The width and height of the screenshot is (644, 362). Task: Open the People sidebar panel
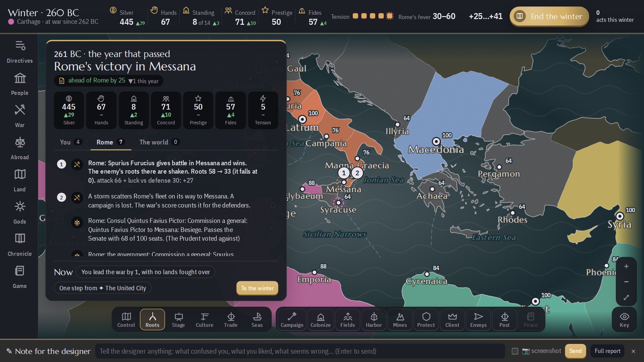(20, 84)
